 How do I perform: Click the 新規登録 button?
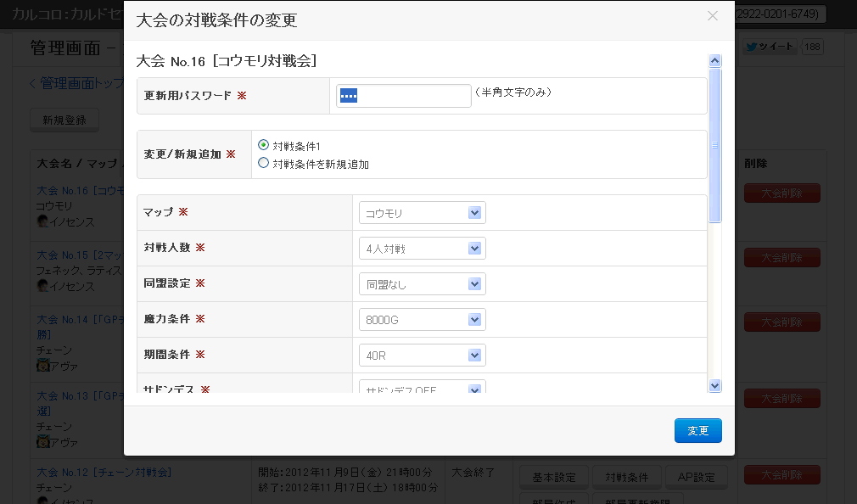coord(64,120)
